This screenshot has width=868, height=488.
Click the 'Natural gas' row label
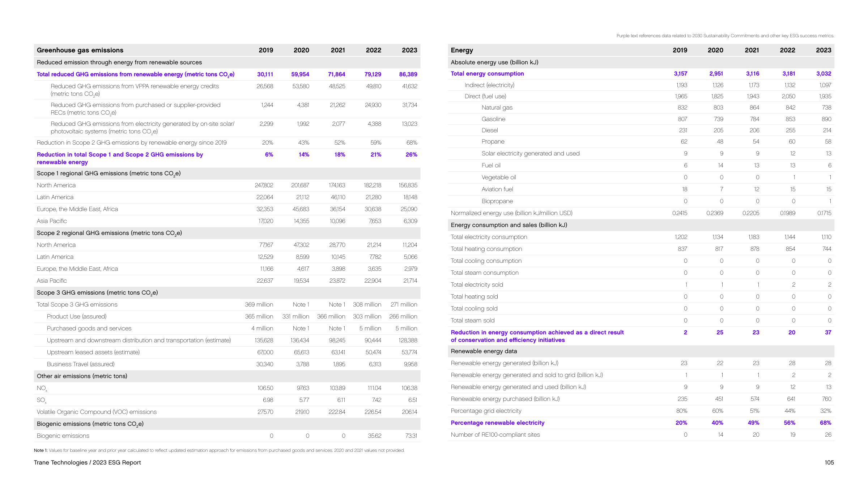pyautogui.click(x=497, y=107)
